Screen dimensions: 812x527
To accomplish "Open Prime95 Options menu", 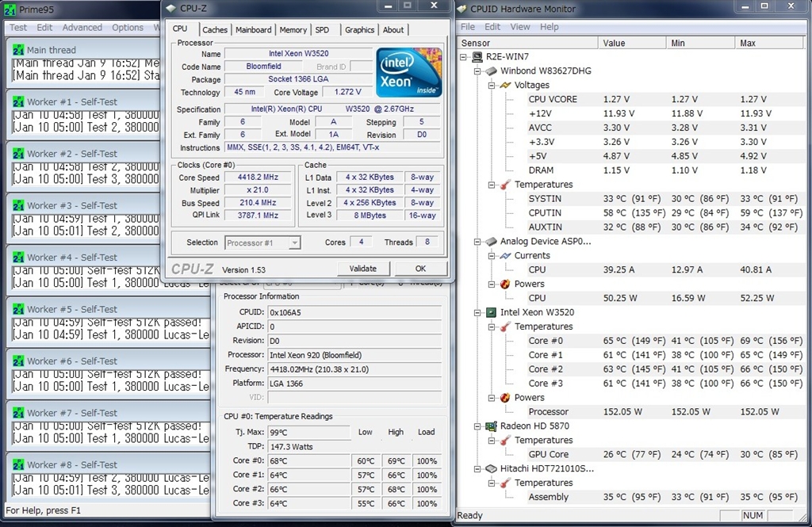I will 128,28.
